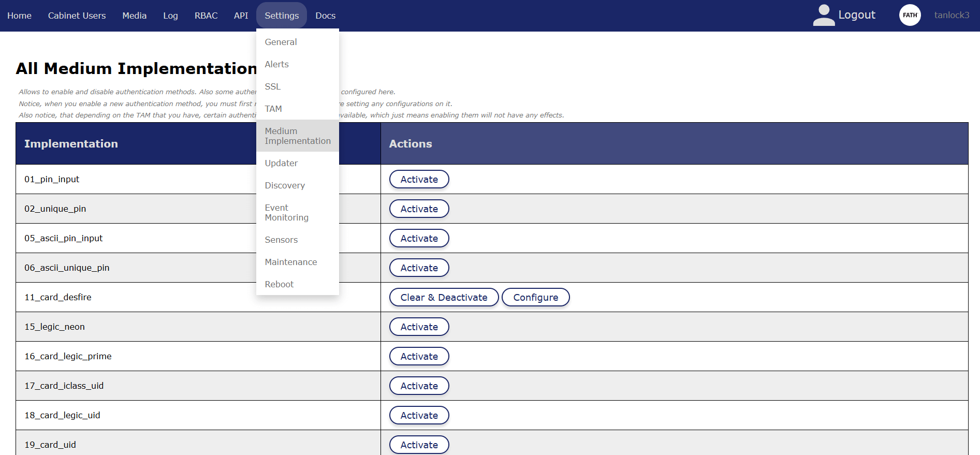Open Updater from the Settings menu
This screenshot has width=980, height=455.
point(281,163)
